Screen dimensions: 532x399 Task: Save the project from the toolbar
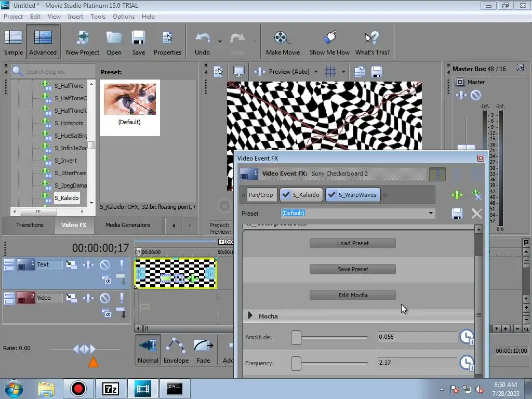(138, 42)
